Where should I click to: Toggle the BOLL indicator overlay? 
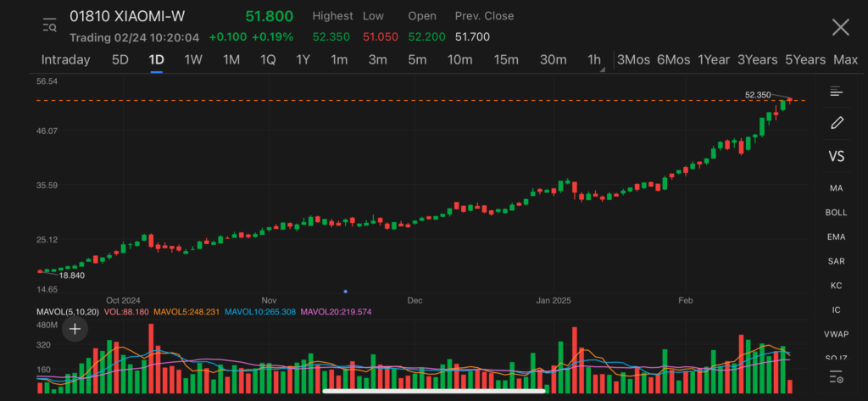point(836,212)
